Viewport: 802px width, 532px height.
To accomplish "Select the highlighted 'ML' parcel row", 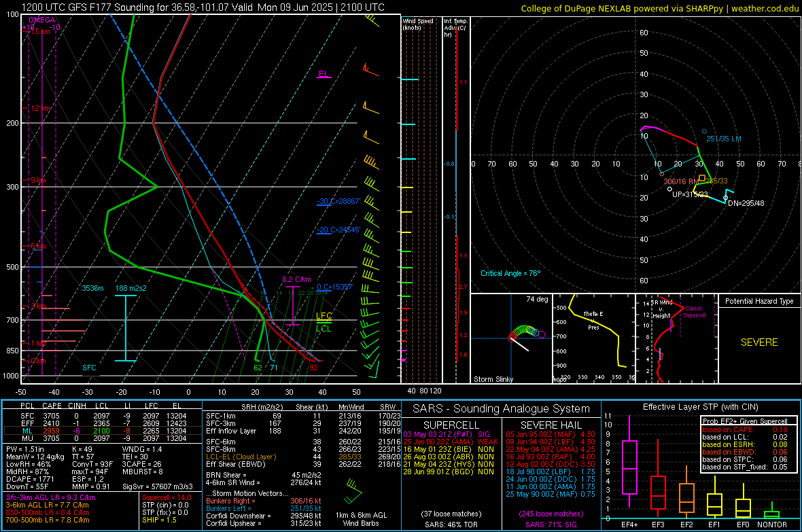I will [103, 431].
